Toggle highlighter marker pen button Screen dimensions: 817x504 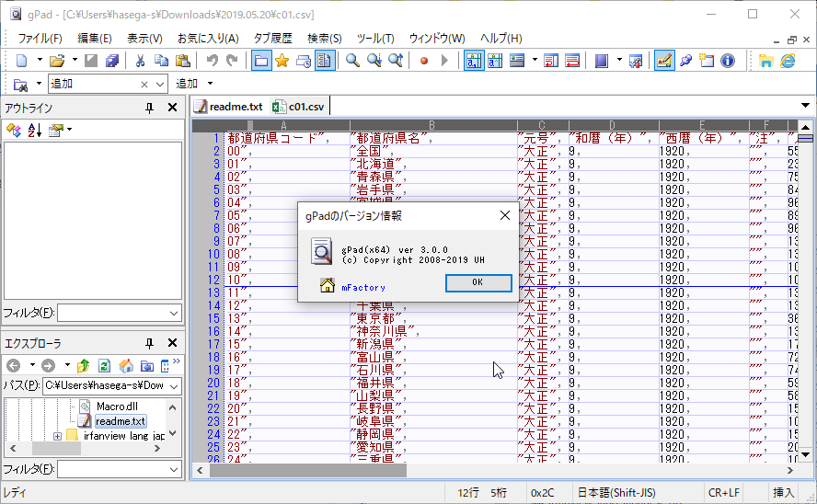tap(664, 61)
